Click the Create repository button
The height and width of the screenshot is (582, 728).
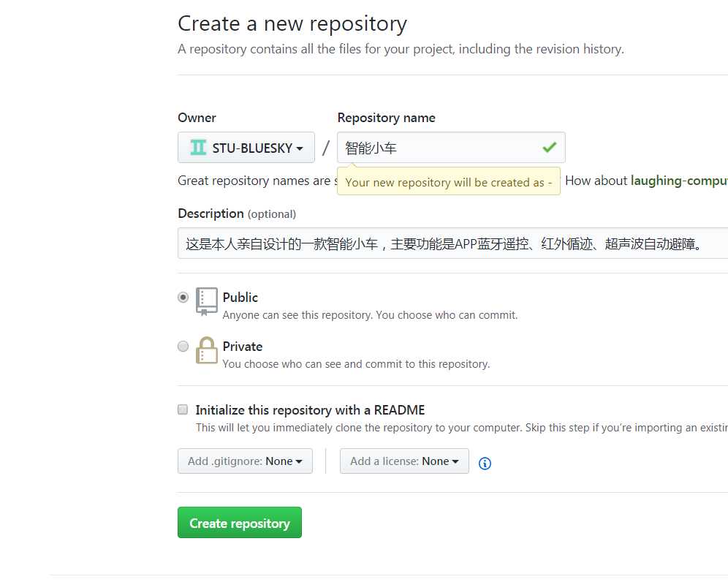click(240, 523)
